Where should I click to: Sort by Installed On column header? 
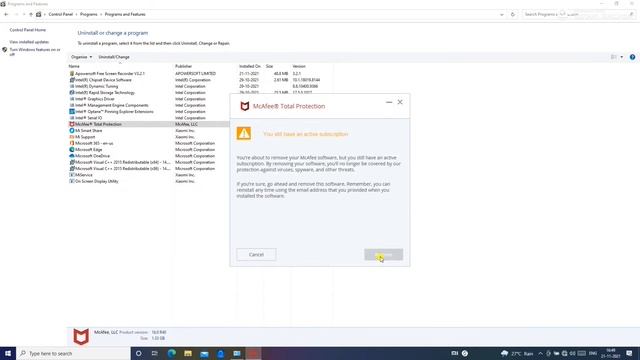point(249,66)
